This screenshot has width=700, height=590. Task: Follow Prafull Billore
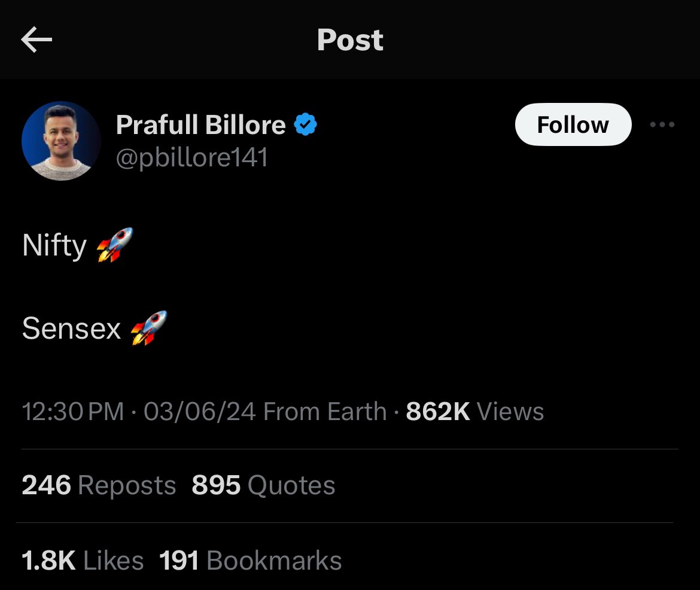pyautogui.click(x=573, y=124)
